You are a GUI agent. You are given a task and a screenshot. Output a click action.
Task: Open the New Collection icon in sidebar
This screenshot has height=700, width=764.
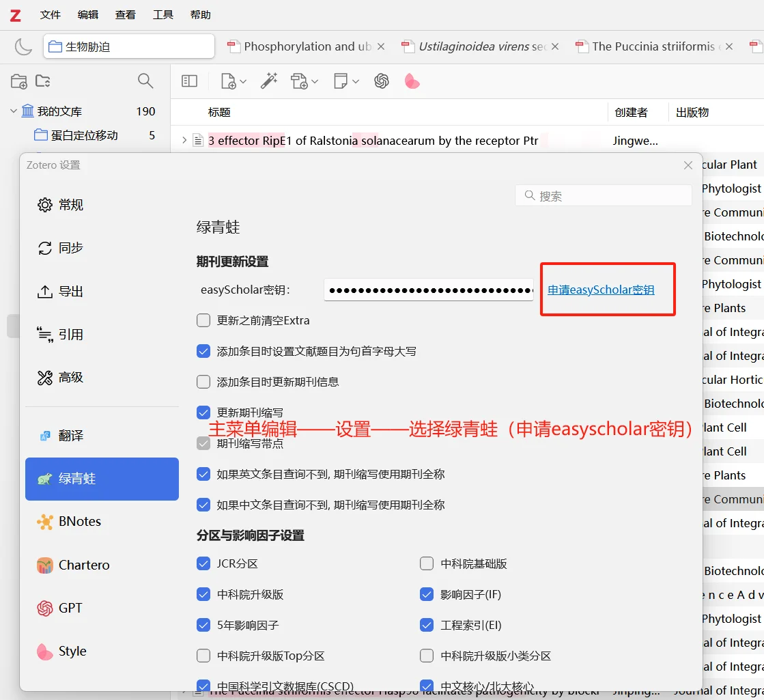18,80
